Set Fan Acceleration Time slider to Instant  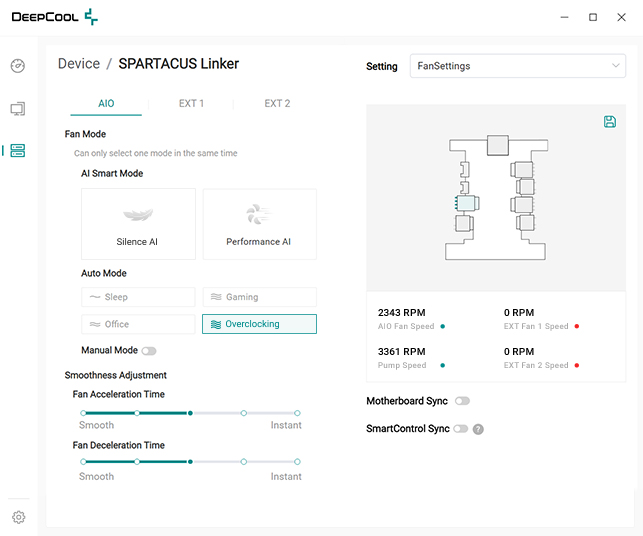pos(297,412)
